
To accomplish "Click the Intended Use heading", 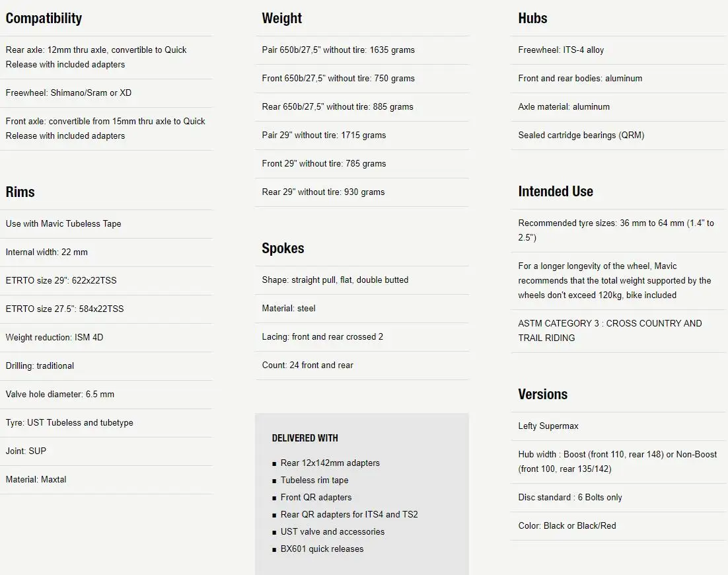I will pos(556,192).
